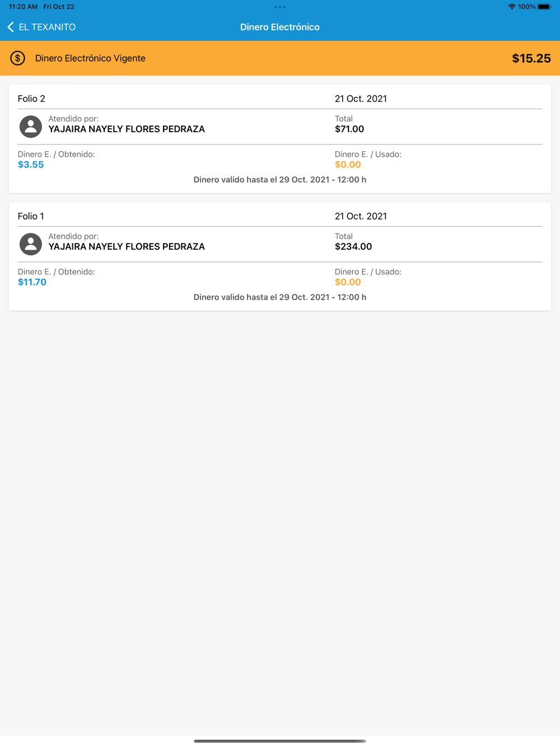
Task: Tap the $3.55 obtained amount
Action: point(31,165)
